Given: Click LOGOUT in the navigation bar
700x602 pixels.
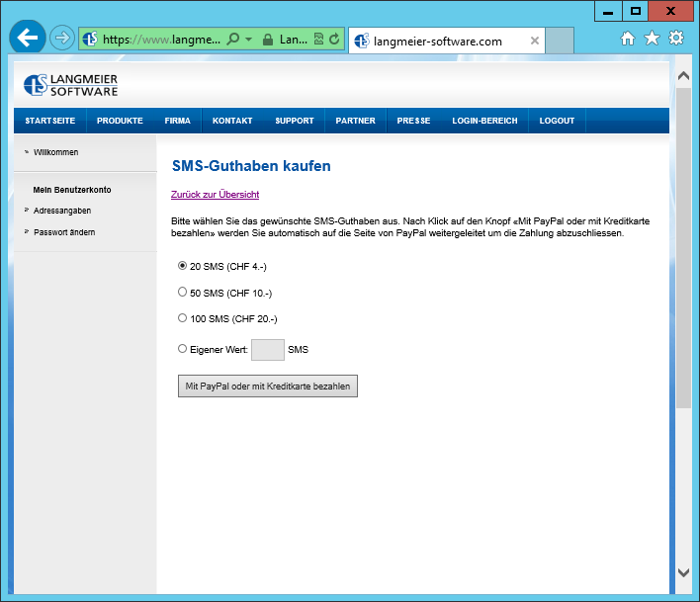Looking at the screenshot, I should click(557, 121).
